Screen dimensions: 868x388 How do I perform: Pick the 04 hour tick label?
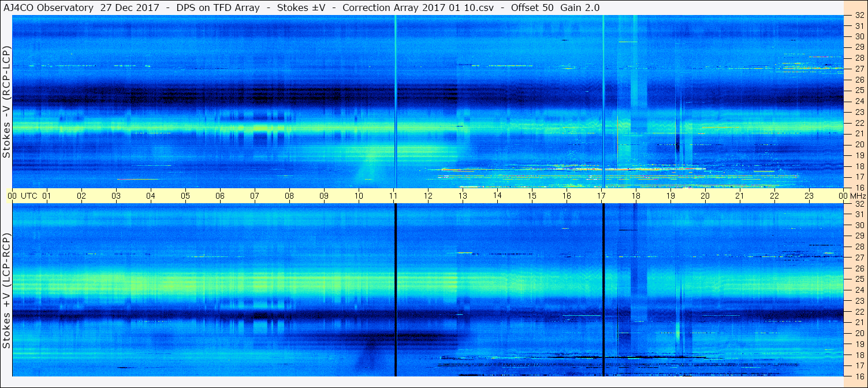(x=151, y=196)
